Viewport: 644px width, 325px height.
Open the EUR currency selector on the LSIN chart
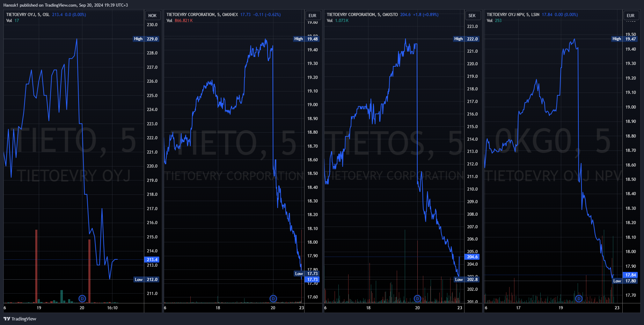[631, 15]
